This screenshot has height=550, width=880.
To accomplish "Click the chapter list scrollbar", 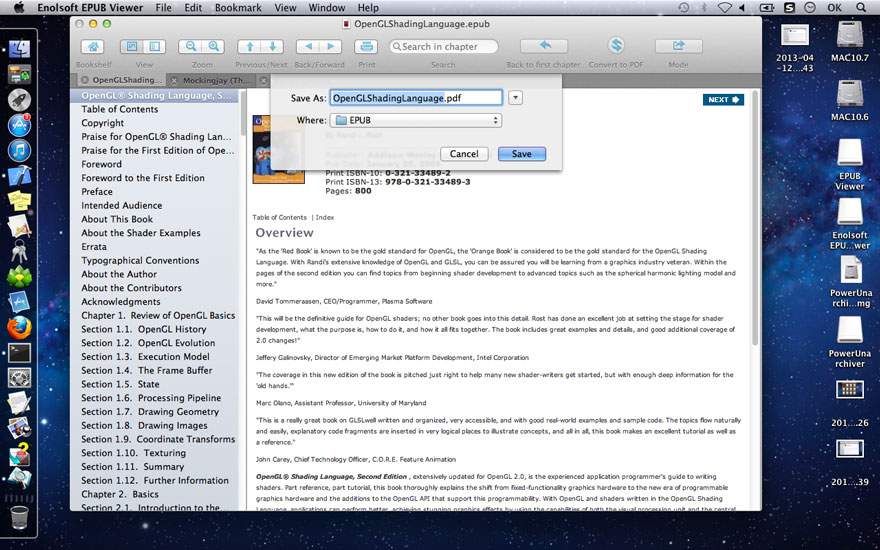I will point(243,112).
